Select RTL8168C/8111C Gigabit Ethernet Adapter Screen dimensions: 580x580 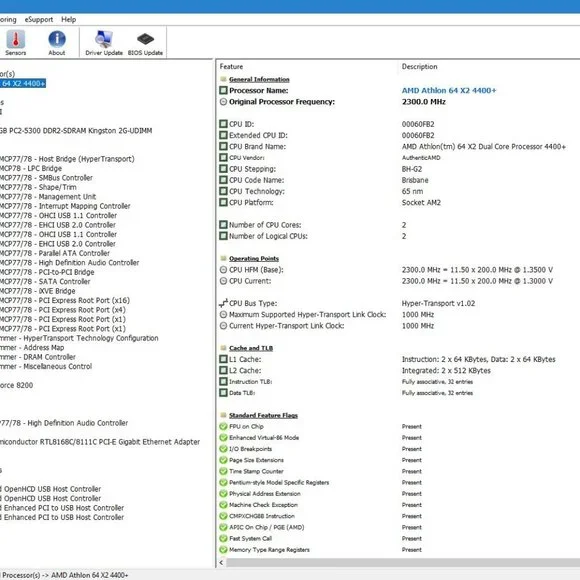100,442
